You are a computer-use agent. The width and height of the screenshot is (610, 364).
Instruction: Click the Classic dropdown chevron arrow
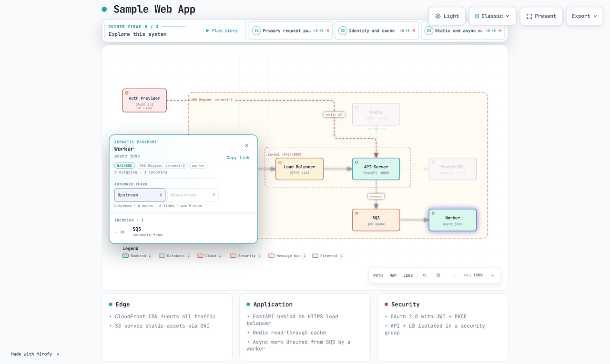(x=508, y=16)
